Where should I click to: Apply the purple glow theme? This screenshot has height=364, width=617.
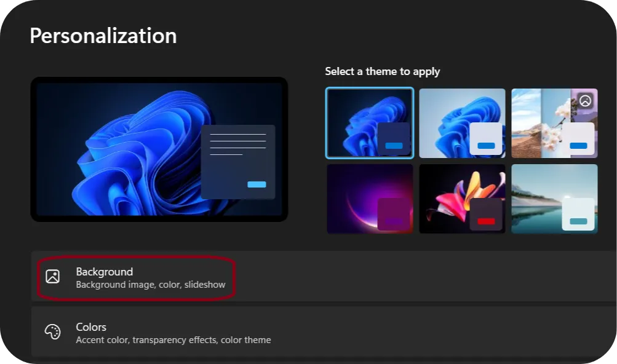click(370, 199)
